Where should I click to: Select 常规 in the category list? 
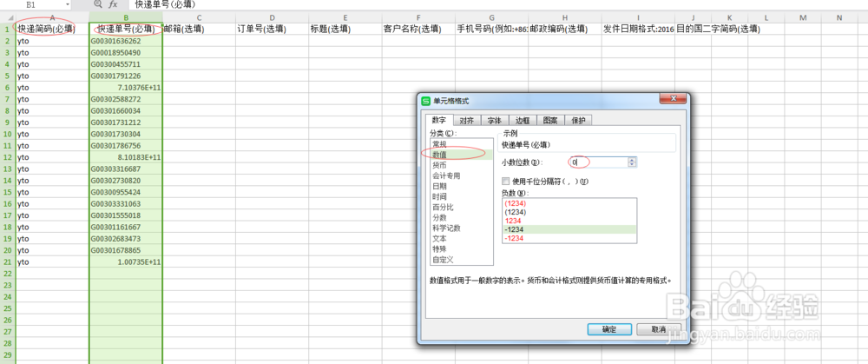pyautogui.click(x=461, y=144)
